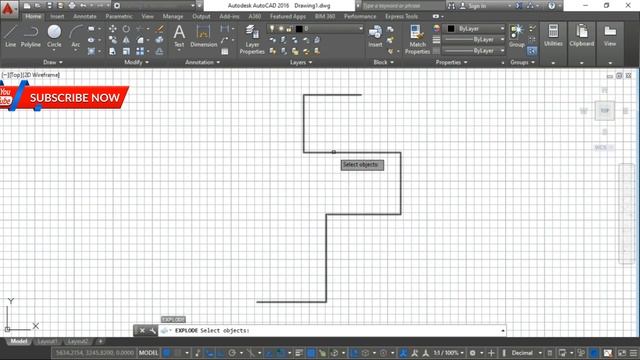Screen dimensions: 640x360
Task: Click the Mirror tool icon
Action: tap(126, 40)
